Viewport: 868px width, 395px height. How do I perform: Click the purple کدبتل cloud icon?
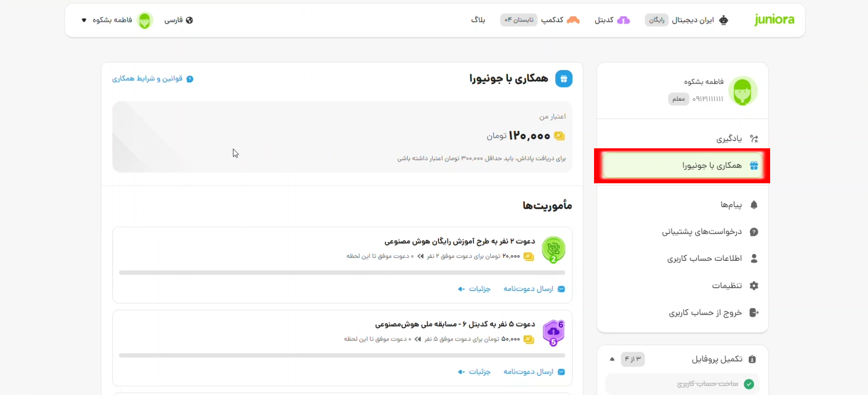pos(623,20)
